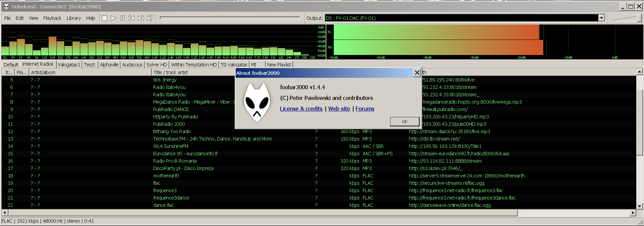
Task: Click the foobar2000 alien logo in the About dialog
Action: coord(257,103)
